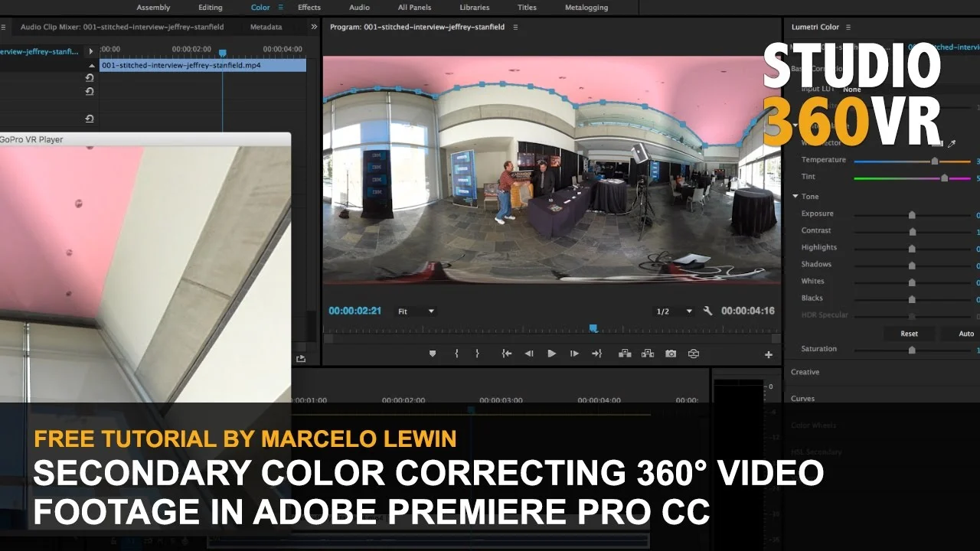Switch to the Audio workspace
This screenshot has width=980, height=551.
[359, 8]
